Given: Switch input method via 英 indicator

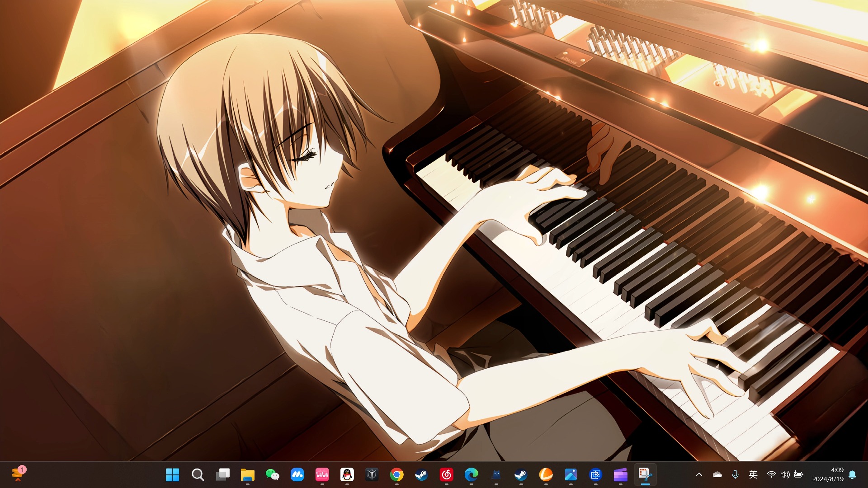Looking at the screenshot, I should pyautogui.click(x=753, y=474).
